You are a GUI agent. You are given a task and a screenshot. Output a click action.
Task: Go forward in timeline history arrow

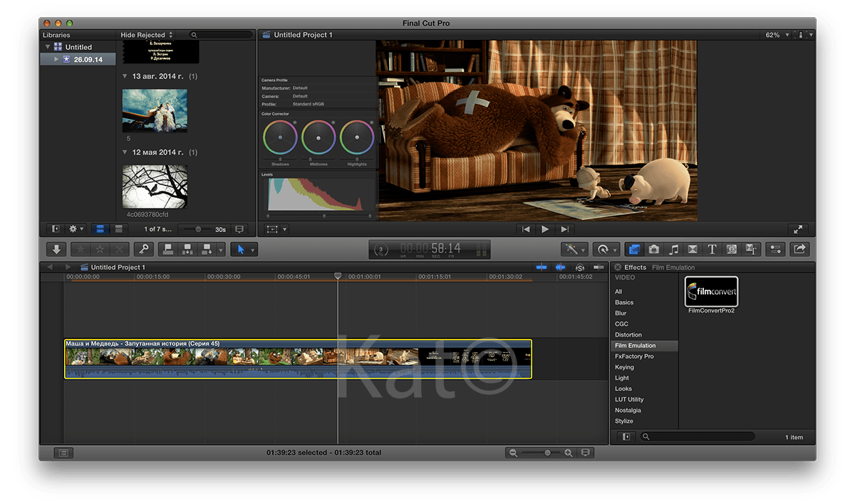pos(70,268)
